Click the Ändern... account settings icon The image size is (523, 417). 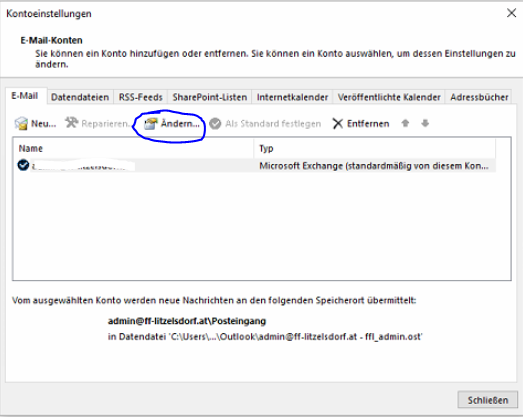pyautogui.click(x=150, y=124)
